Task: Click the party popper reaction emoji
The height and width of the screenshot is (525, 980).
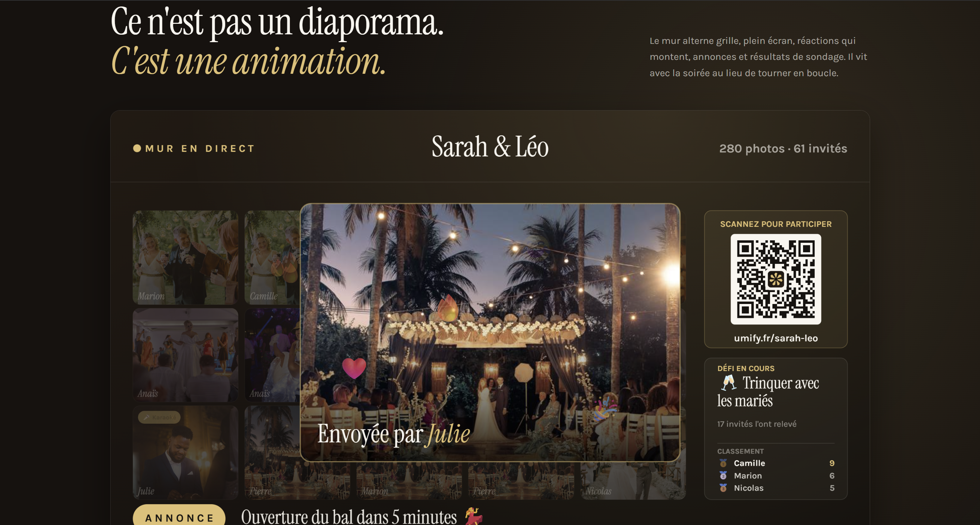Action: click(x=605, y=408)
